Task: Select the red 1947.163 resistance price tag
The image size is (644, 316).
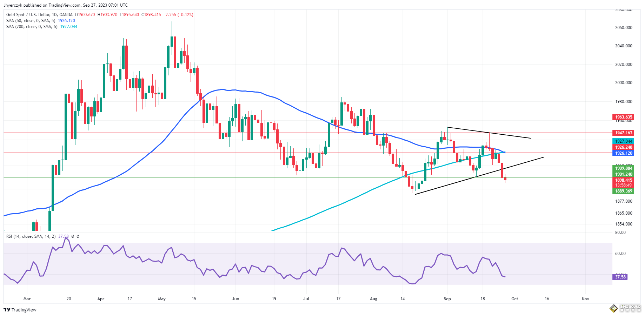Action: [623, 133]
